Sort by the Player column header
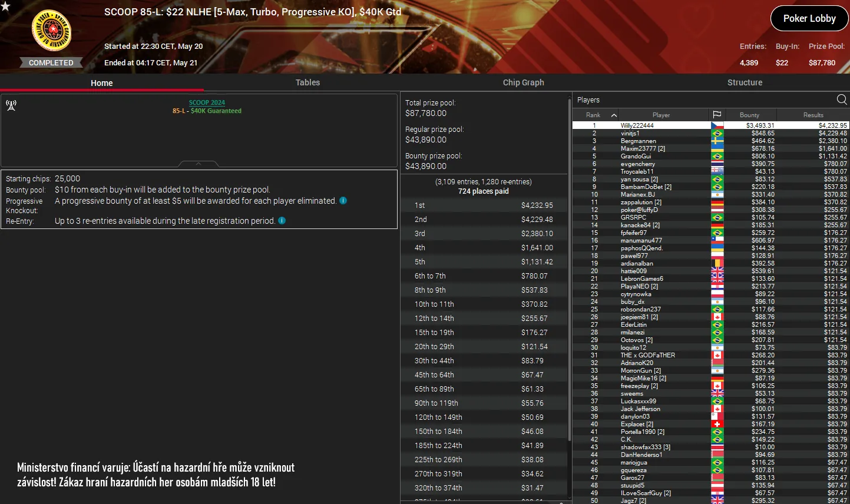Screen dimensions: 850x504 point(661,115)
